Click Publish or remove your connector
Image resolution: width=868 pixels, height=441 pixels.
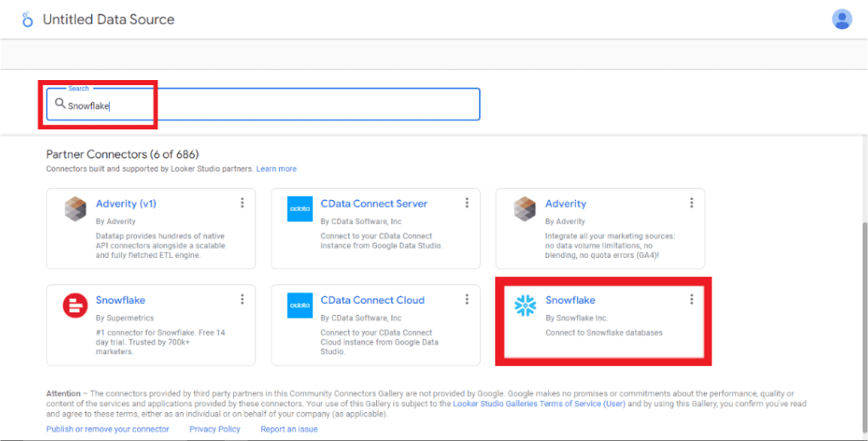(x=108, y=429)
